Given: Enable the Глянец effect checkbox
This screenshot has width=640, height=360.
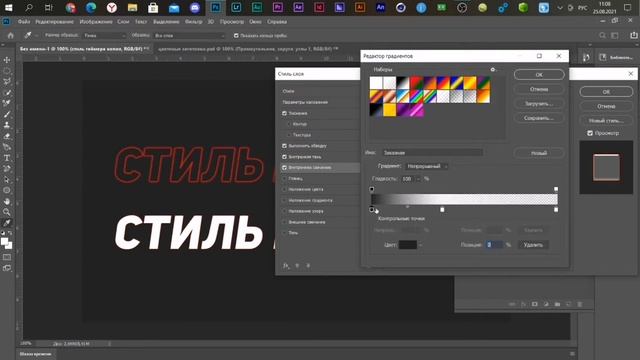Looking at the screenshot, I should [284, 178].
